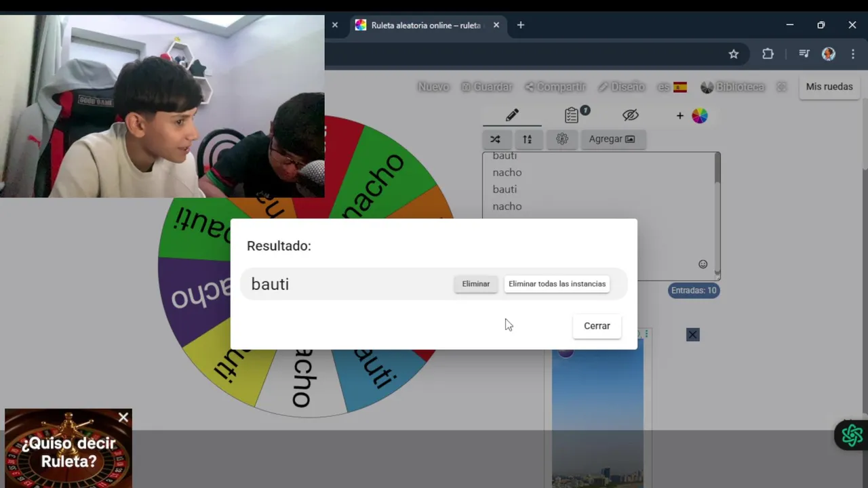
Task: Open a new browser tab
Action: click(x=520, y=25)
